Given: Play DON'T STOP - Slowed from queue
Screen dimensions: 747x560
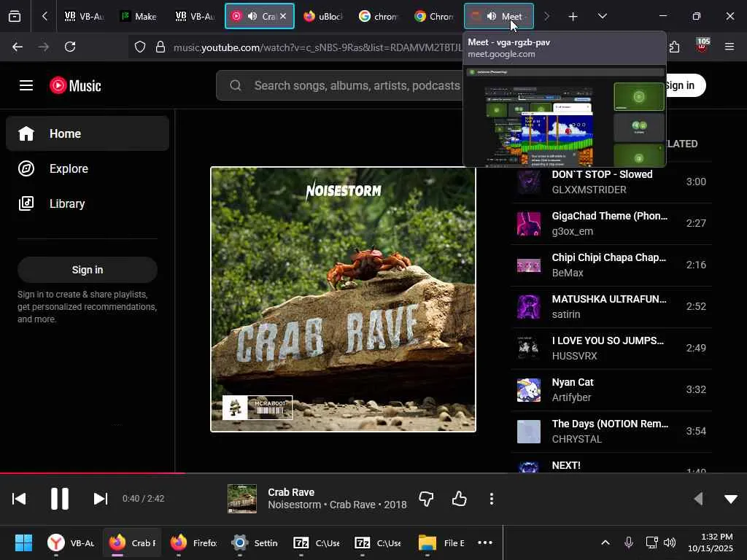Looking at the screenshot, I should [x=612, y=182].
